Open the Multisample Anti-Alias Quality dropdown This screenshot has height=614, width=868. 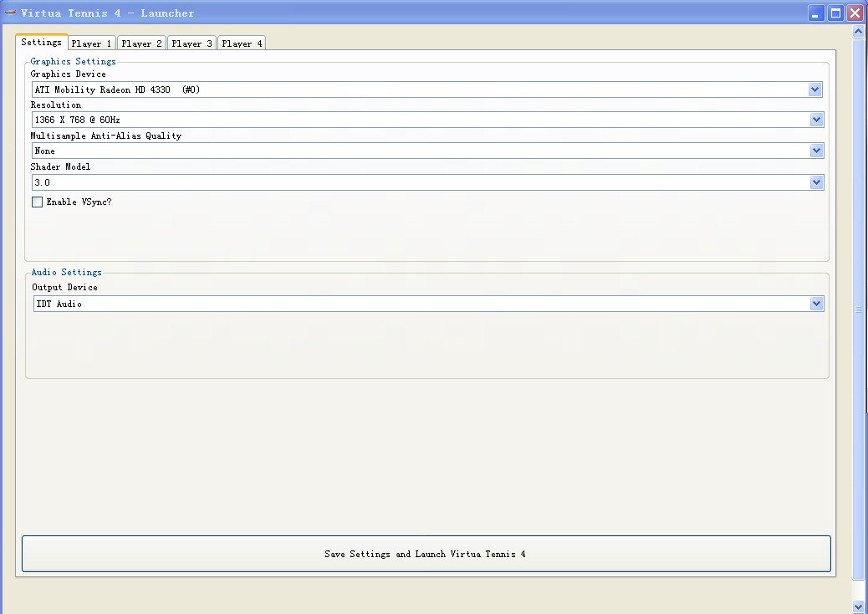(x=816, y=151)
